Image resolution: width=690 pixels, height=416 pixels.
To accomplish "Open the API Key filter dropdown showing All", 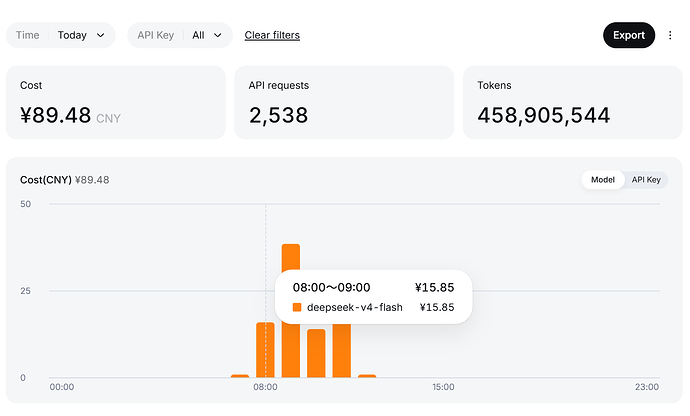I will 180,35.
